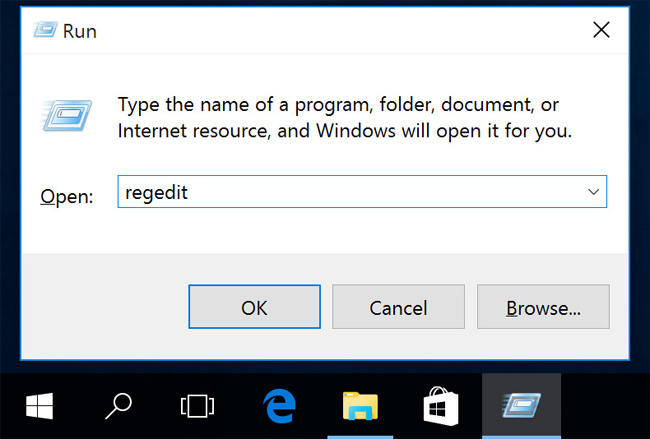The width and height of the screenshot is (650, 439).
Task: Close the Run dialog window
Action: [x=601, y=30]
